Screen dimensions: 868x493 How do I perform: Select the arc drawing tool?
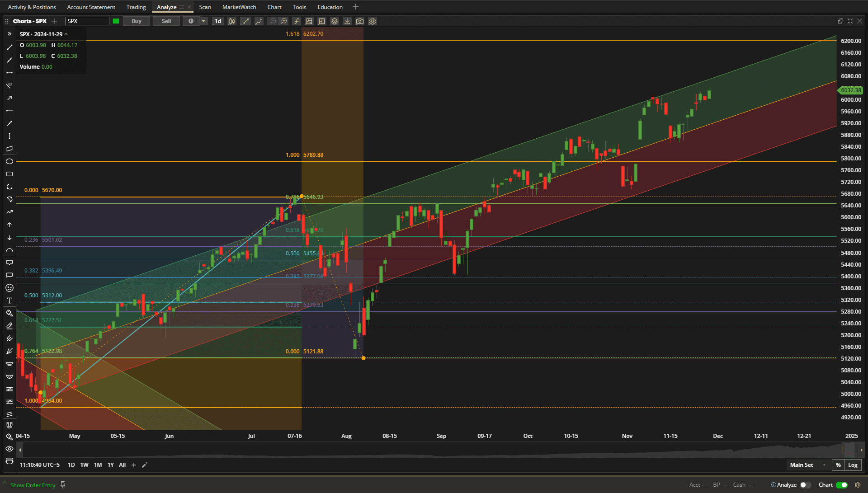tap(9, 250)
